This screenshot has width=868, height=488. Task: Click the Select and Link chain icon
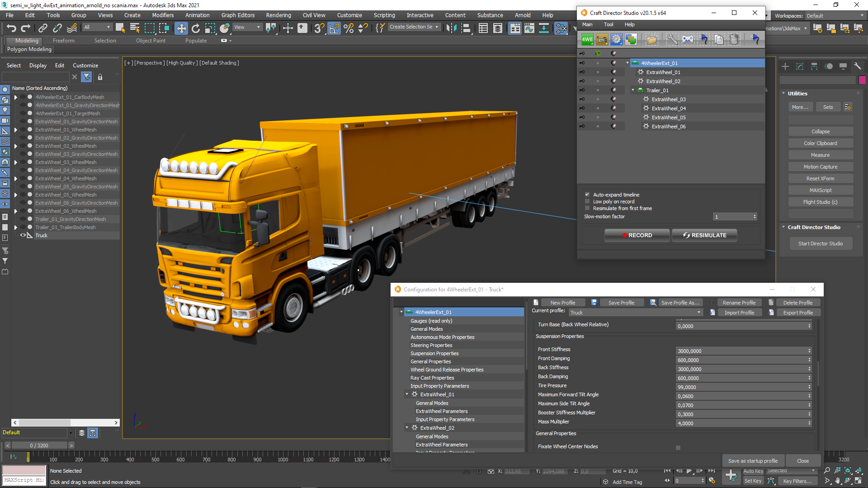pyautogui.click(x=43, y=28)
